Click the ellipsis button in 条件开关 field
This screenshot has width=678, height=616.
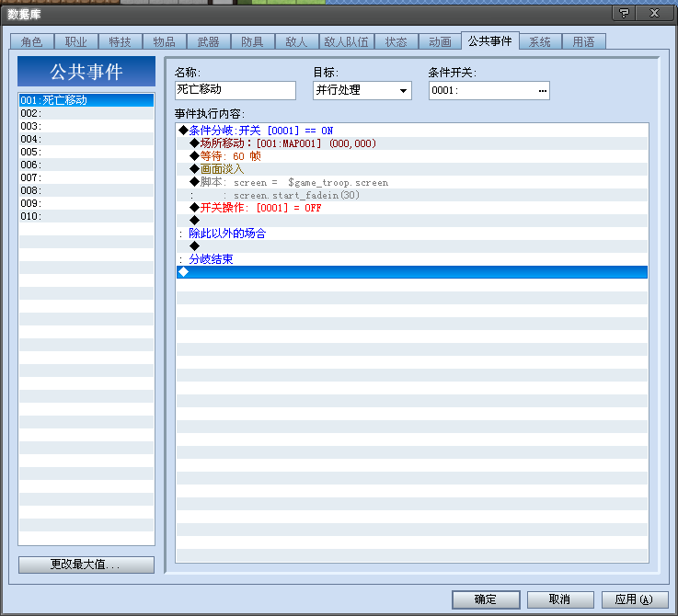[542, 91]
